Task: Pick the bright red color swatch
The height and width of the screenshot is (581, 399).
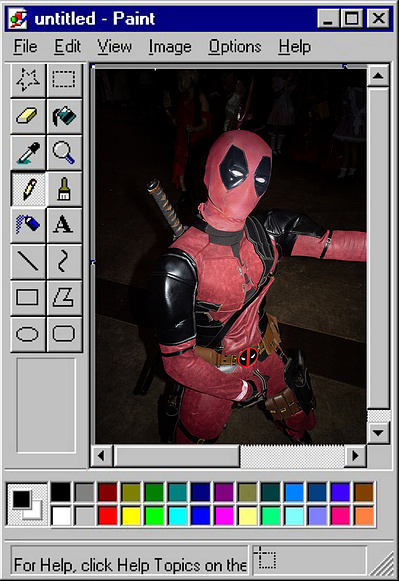Action: tap(107, 515)
